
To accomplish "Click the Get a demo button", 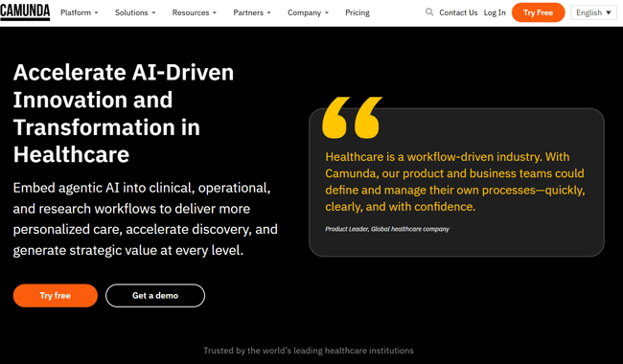I will (x=155, y=295).
